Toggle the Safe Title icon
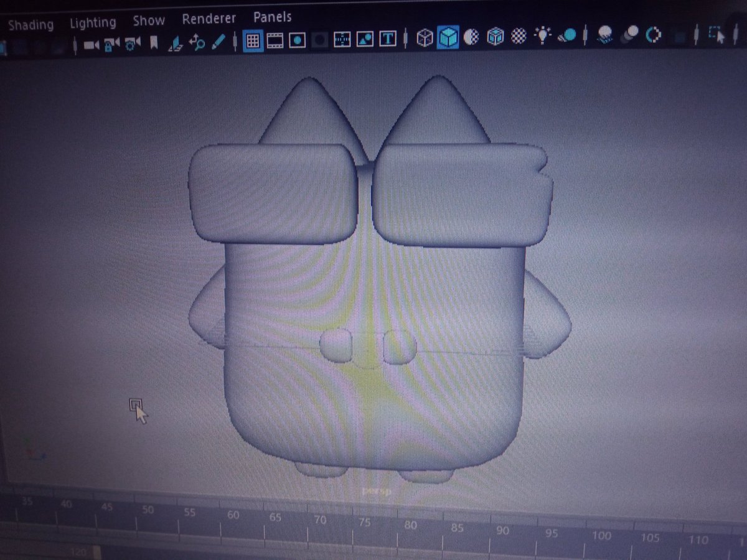This screenshot has width=747, height=560. (x=388, y=39)
